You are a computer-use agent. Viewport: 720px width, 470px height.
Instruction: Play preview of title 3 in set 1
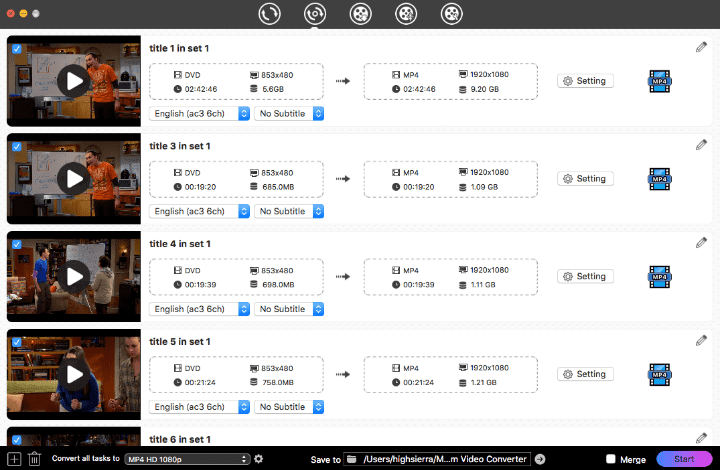74,179
